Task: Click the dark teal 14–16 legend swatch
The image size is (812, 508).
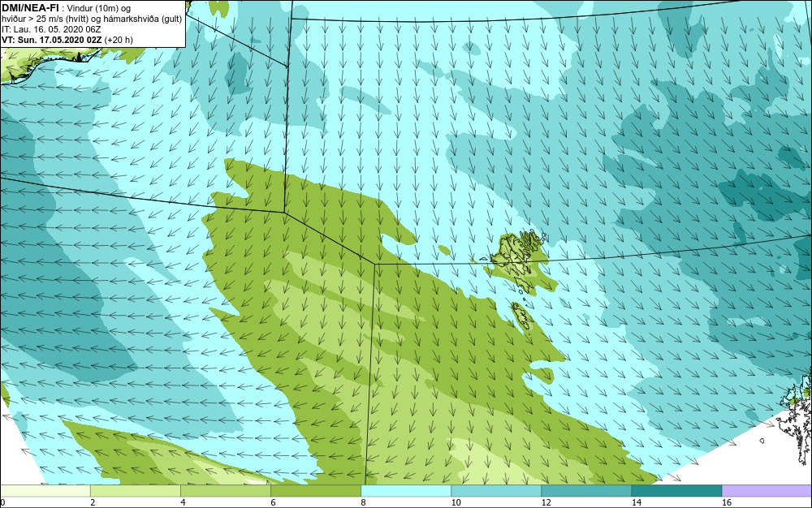Action: 676,491
